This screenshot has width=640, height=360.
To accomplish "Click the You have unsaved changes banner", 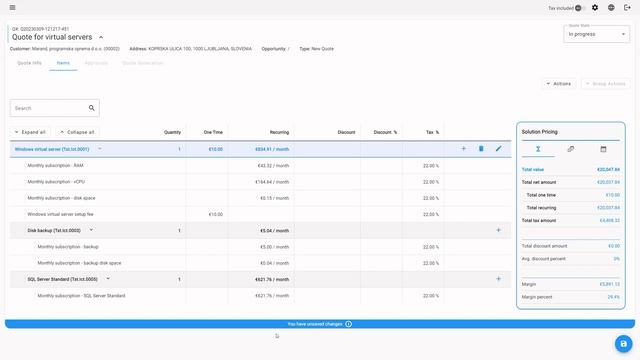I will point(320,324).
